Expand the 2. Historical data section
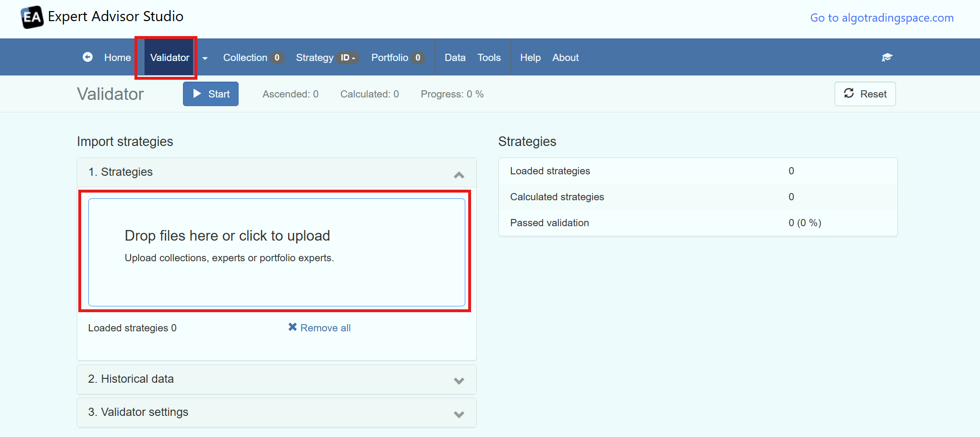 point(459,380)
